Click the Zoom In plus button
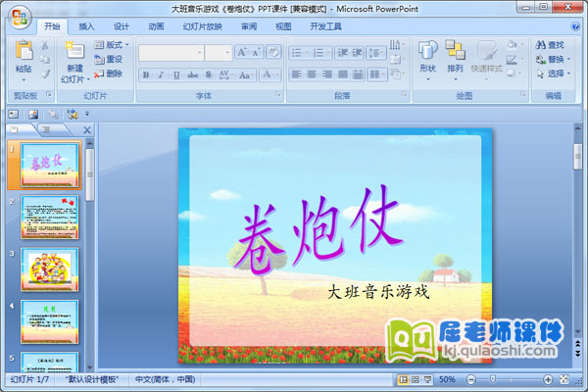Viewport: 588px width, 392px height. coord(548,379)
